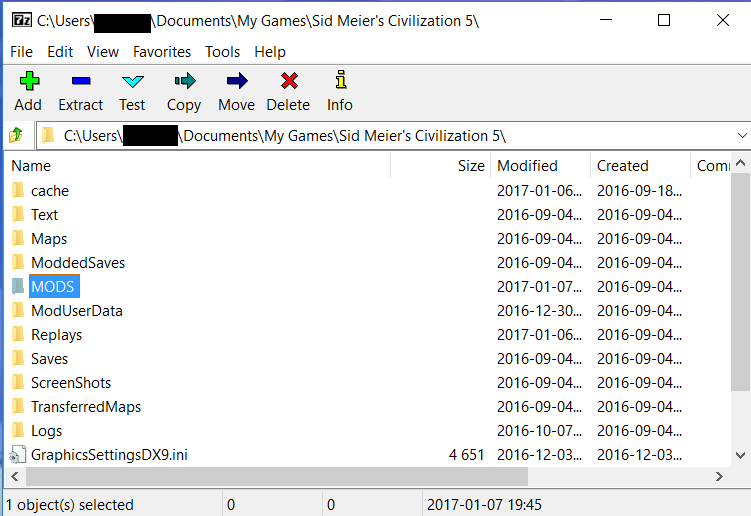Click the Text folder icon

[x=18, y=214]
